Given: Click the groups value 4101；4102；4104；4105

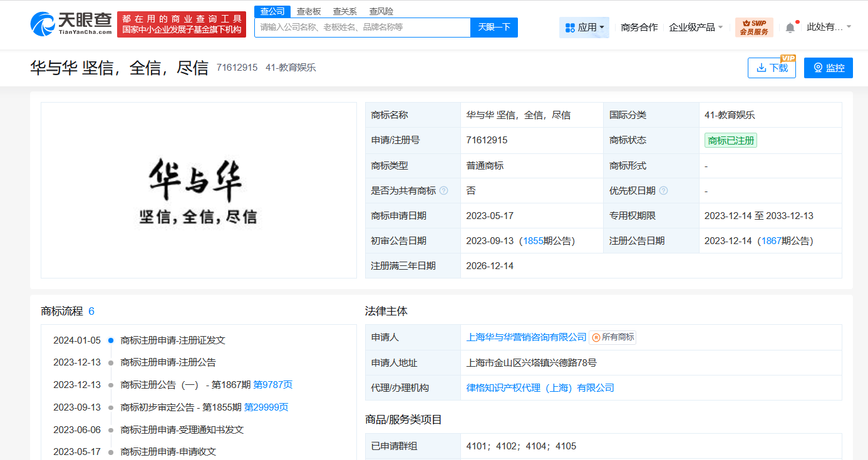Looking at the screenshot, I should [522, 446].
